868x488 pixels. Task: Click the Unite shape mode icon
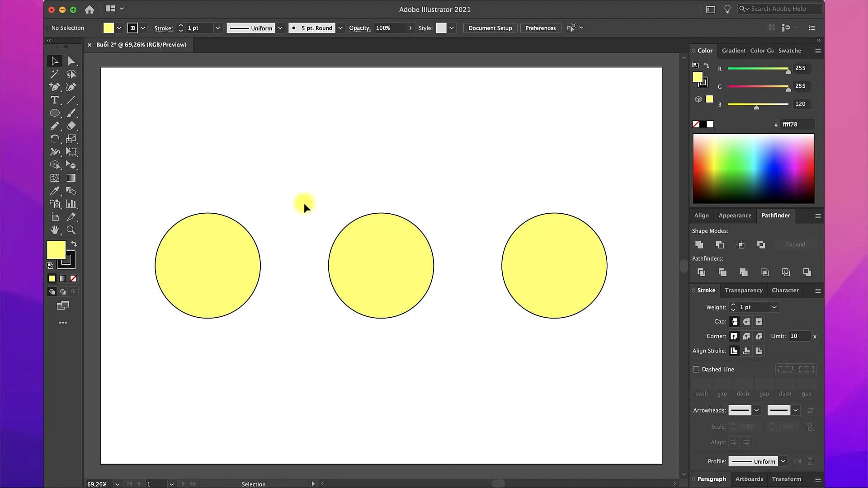click(699, 244)
